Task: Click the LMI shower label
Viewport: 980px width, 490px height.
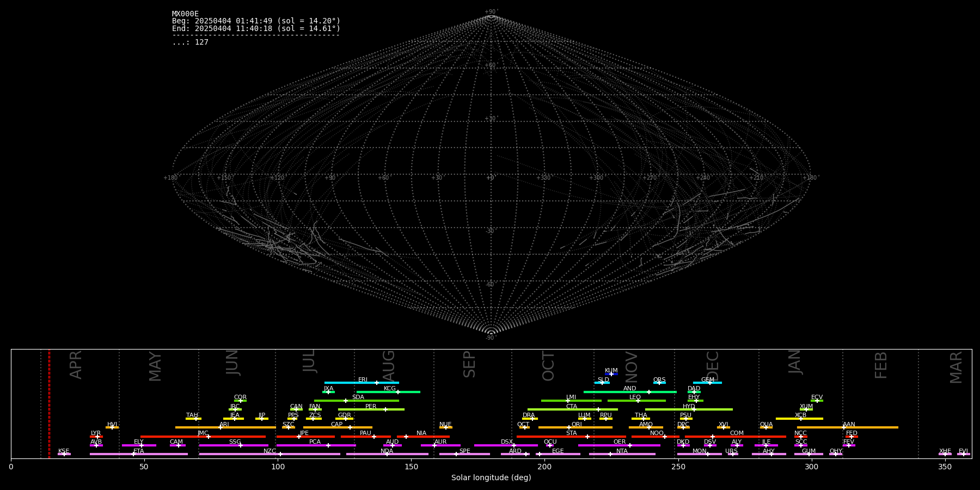Action: [571, 397]
